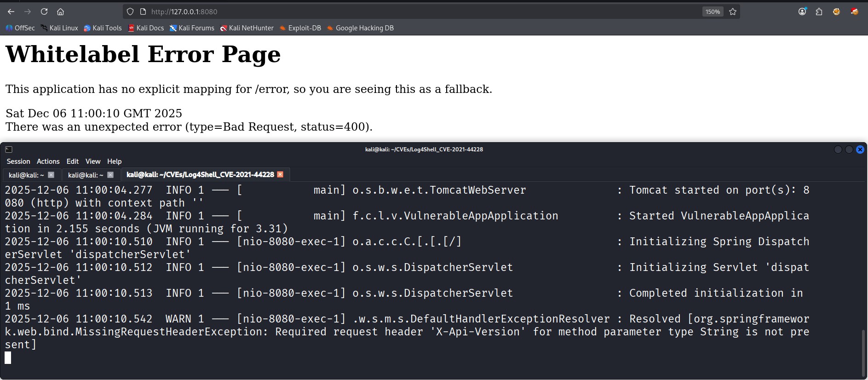Close the Log4Shell terminal tab
This screenshot has width=868, height=380.
280,174
